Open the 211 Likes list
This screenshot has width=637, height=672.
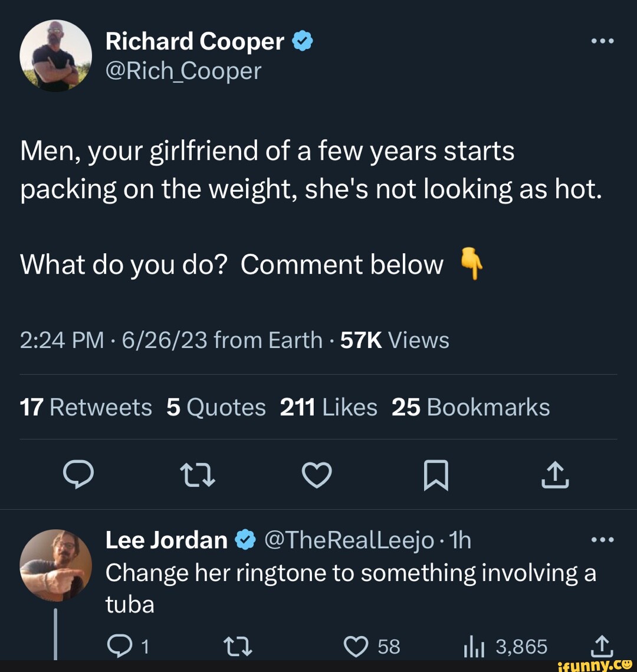coord(329,407)
